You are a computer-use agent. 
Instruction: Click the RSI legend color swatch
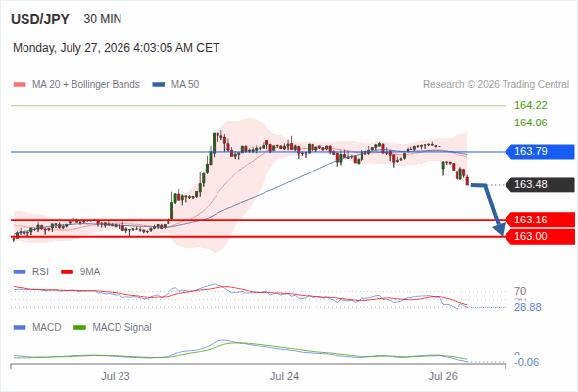coord(20,272)
